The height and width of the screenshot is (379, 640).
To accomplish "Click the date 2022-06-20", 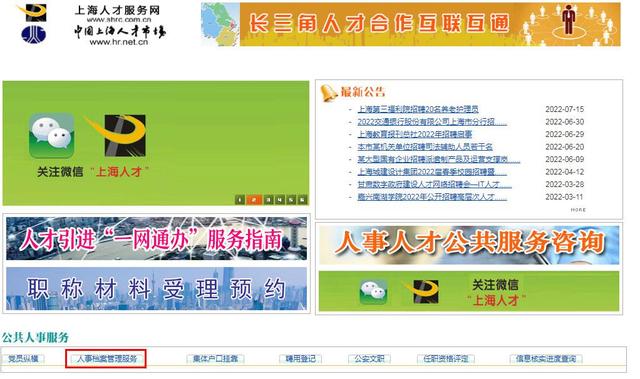I will pos(564,147).
